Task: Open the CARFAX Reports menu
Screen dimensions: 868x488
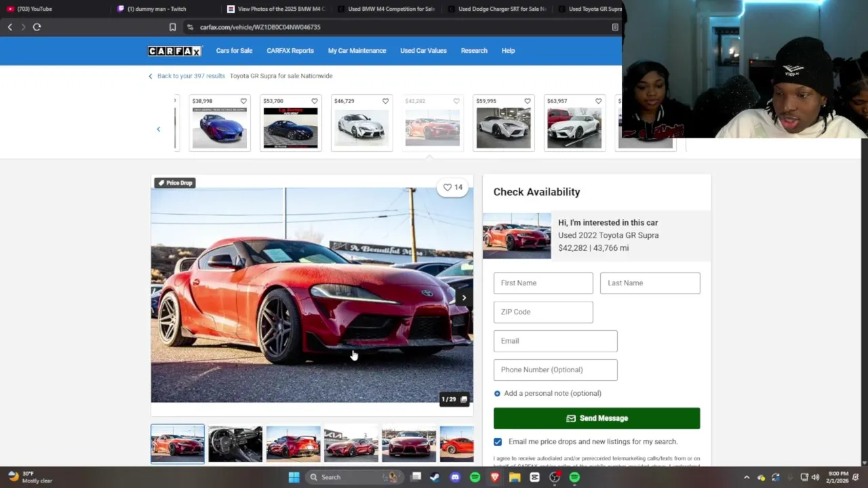Action: click(290, 51)
